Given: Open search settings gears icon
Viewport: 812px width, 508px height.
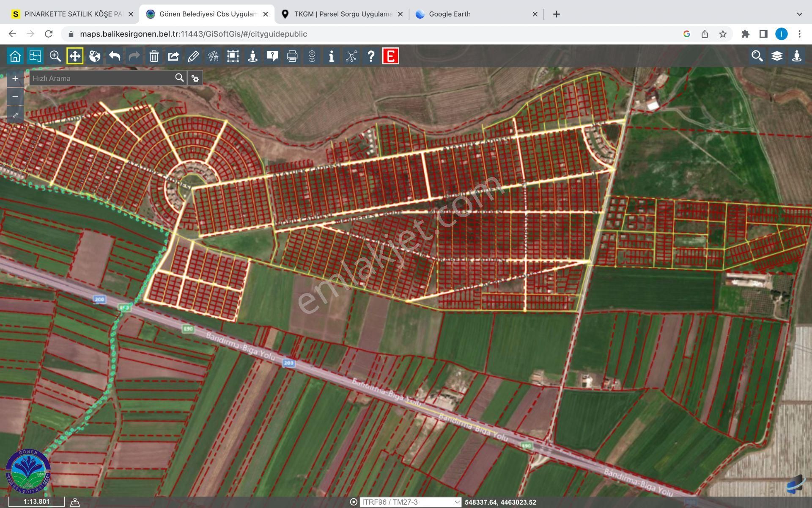Looking at the screenshot, I should [195, 78].
